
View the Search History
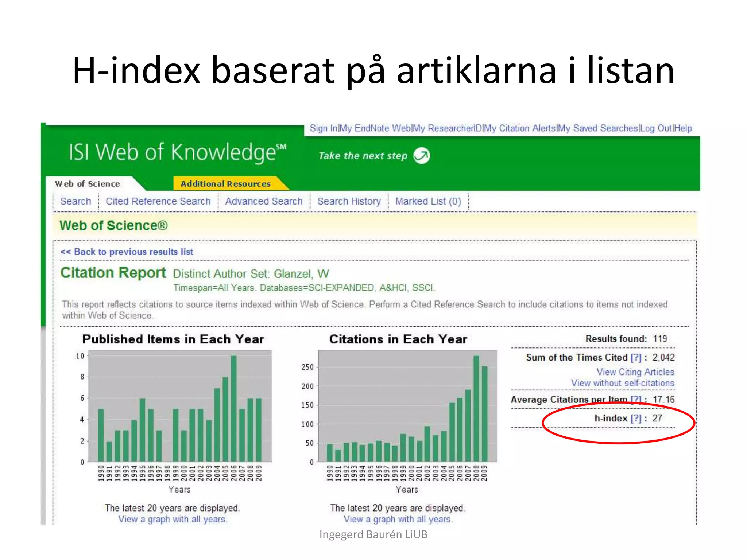point(349,201)
